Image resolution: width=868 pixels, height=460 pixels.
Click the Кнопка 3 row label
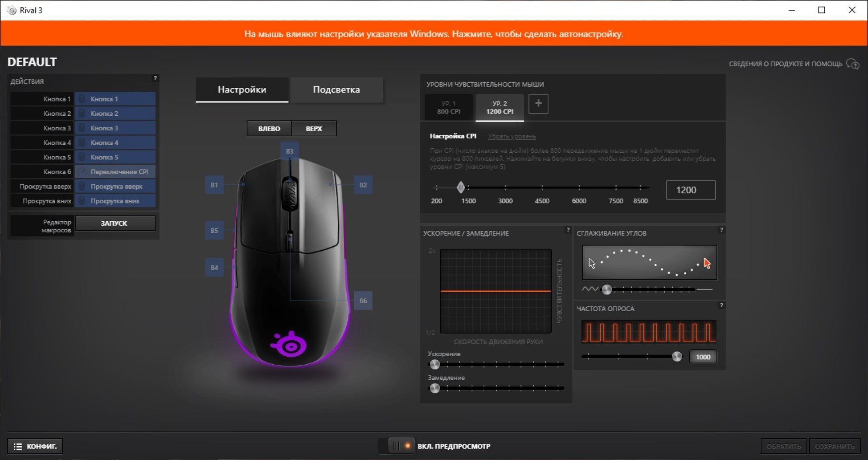pyautogui.click(x=57, y=128)
